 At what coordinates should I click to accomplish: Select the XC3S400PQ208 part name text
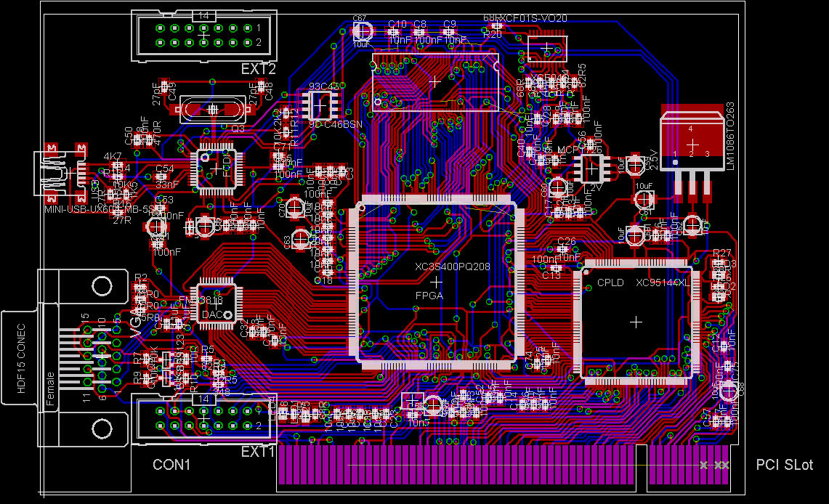coord(452,267)
